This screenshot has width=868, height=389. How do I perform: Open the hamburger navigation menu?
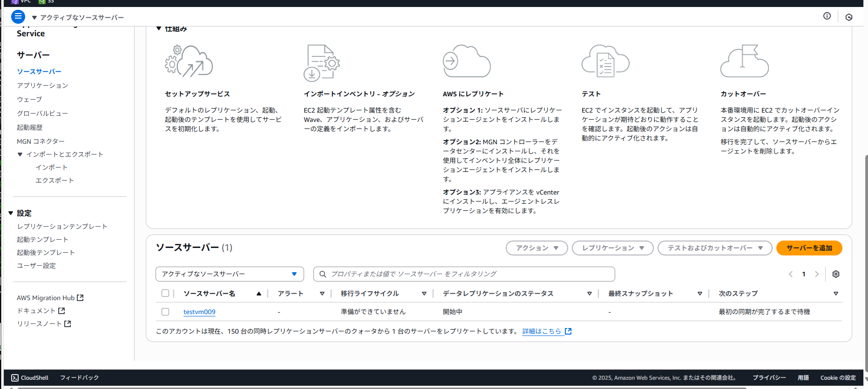[18, 17]
